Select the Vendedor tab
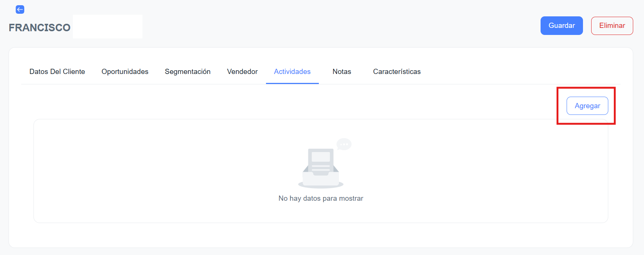 242,72
